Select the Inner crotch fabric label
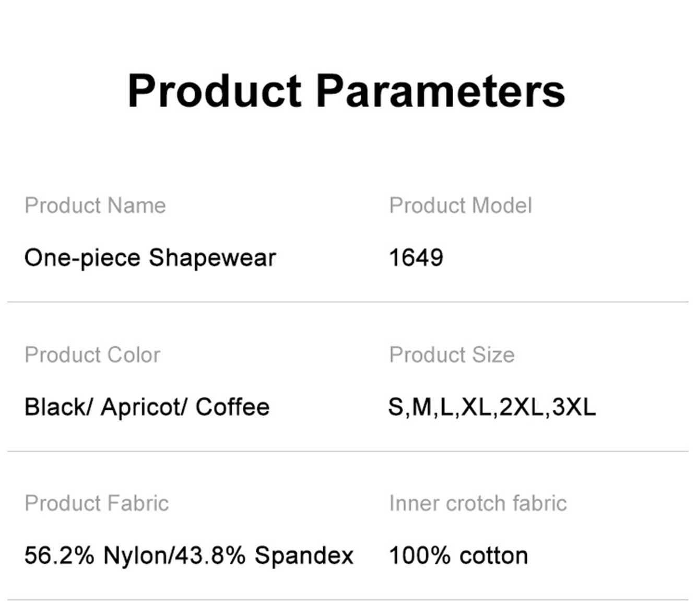 [478, 503]
